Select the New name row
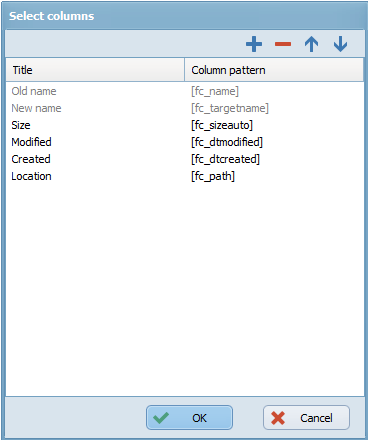Viewport: 368px width, 440px height. click(x=185, y=108)
